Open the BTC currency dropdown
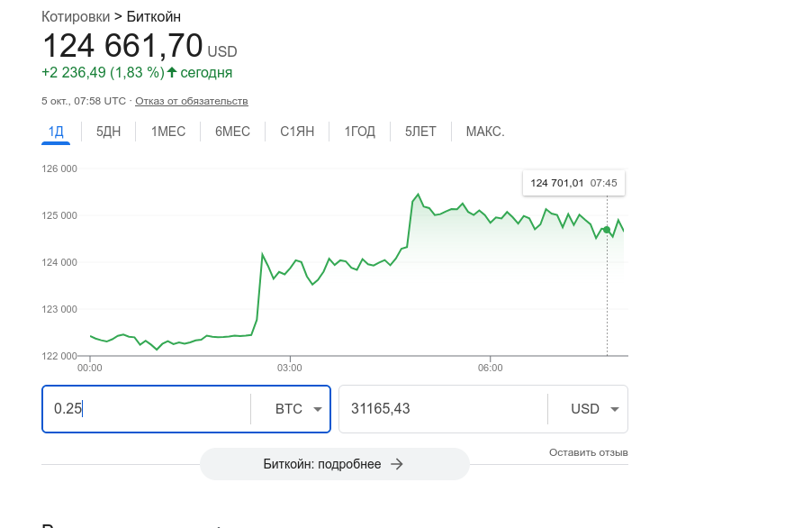812x528 pixels. [299, 409]
